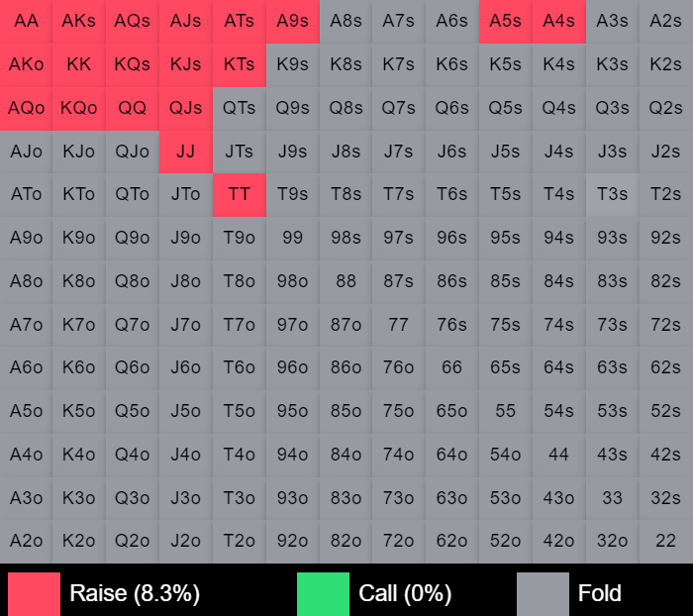Select the A5s hand cell
Screen dimensions: 693x616
coord(505,21)
